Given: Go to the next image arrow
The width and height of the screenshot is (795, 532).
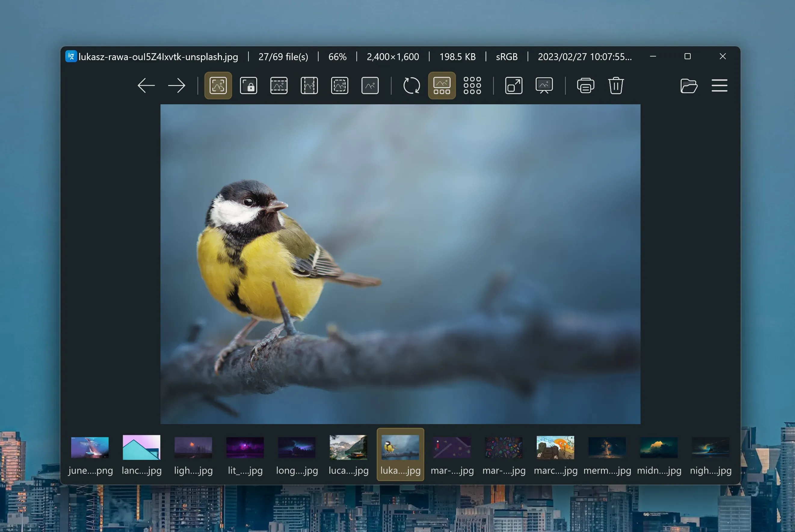Looking at the screenshot, I should (x=177, y=85).
